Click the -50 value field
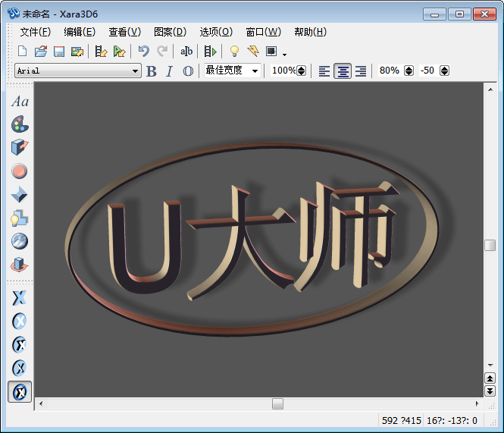This screenshot has height=433, width=504. tap(427, 71)
